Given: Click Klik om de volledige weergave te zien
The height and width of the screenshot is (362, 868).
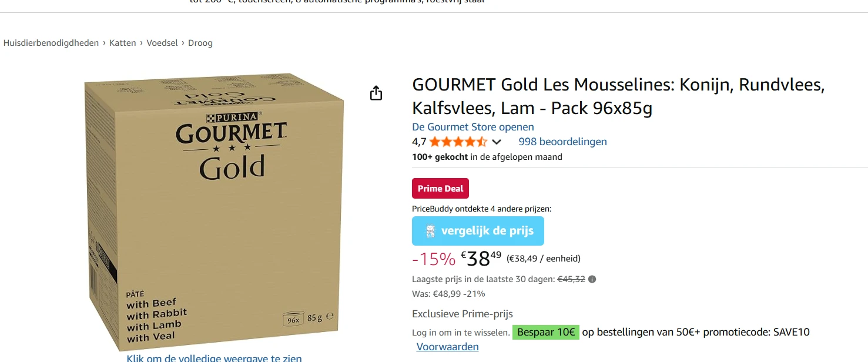Looking at the screenshot, I should click(214, 358).
